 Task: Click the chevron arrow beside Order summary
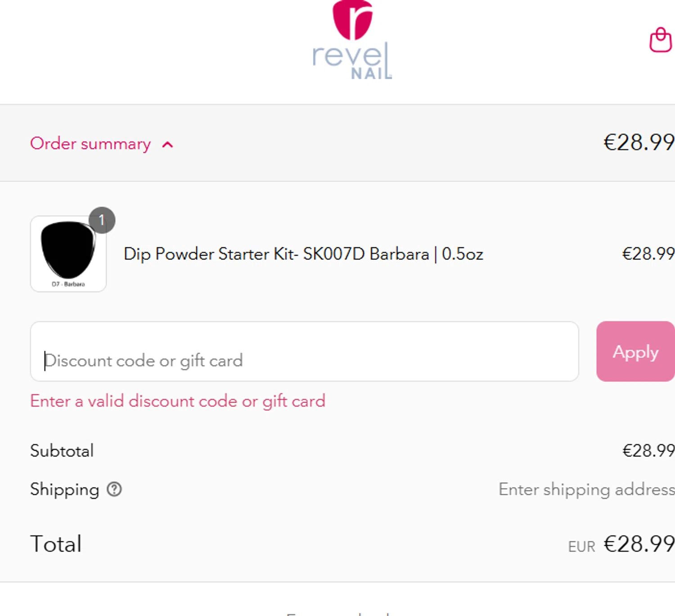pos(167,145)
